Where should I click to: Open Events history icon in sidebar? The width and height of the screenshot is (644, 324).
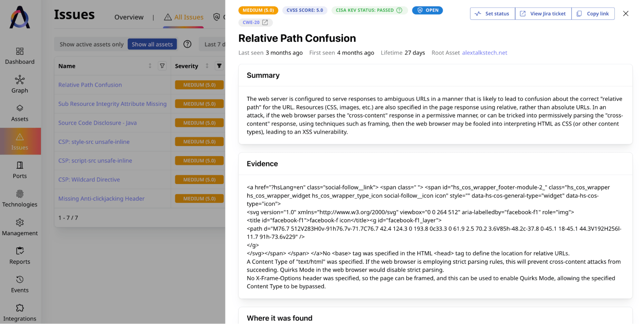(x=20, y=280)
